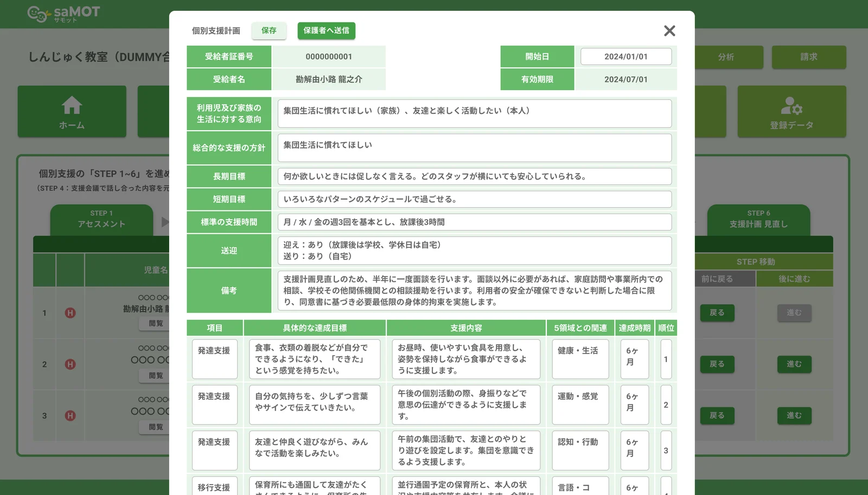Select STEP 6 支援計画 見直し tab
Viewport: 868px width, 495px height.
pos(758,219)
